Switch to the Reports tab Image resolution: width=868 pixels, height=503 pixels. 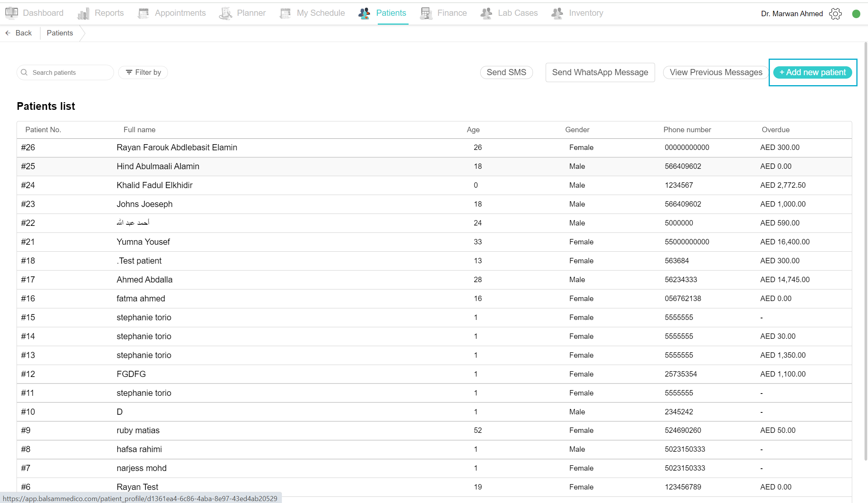109,13
